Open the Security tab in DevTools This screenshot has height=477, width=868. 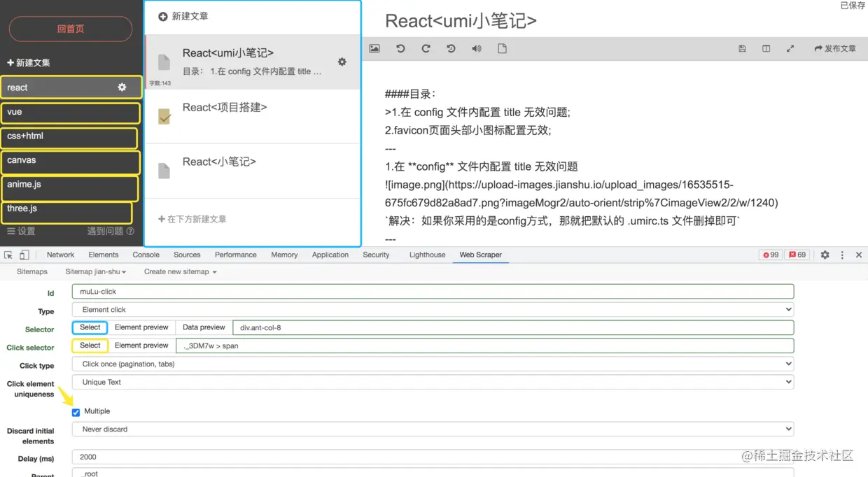[x=376, y=255]
